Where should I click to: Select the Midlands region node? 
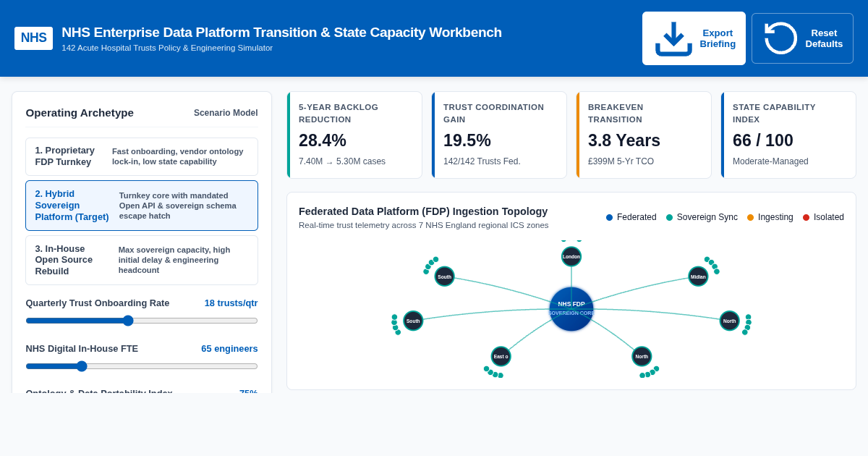[698, 276]
